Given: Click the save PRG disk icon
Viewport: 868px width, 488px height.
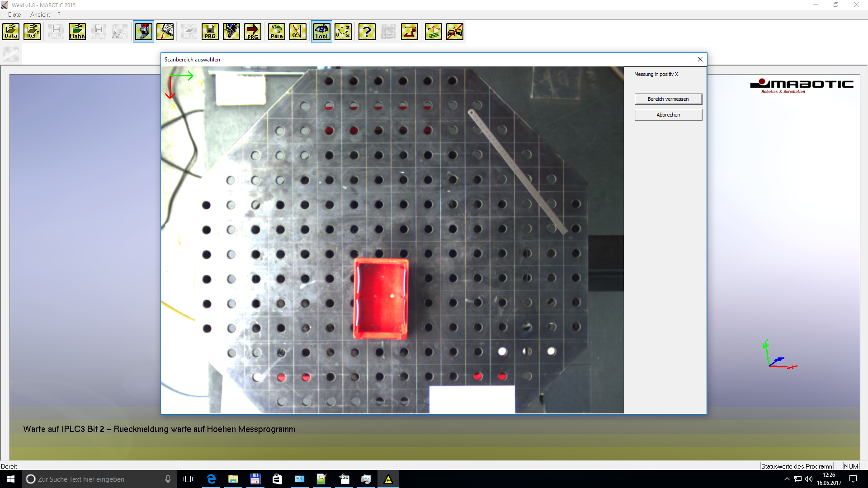Looking at the screenshot, I should click(210, 32).
